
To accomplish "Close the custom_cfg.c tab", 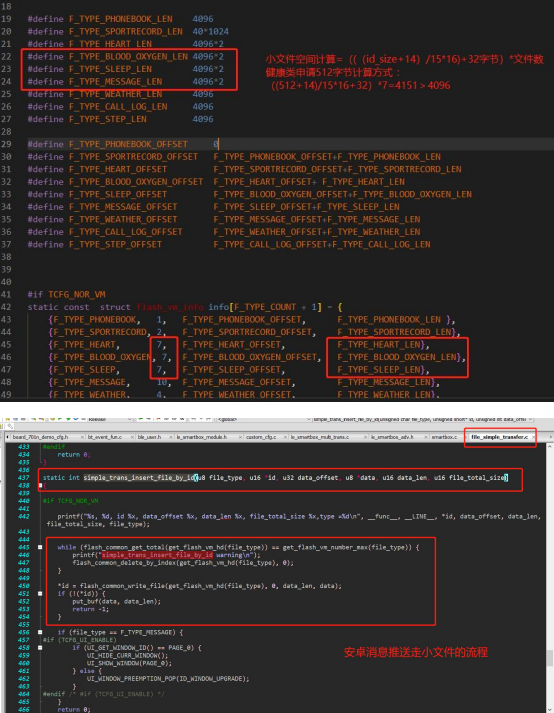I will (285, 437).
